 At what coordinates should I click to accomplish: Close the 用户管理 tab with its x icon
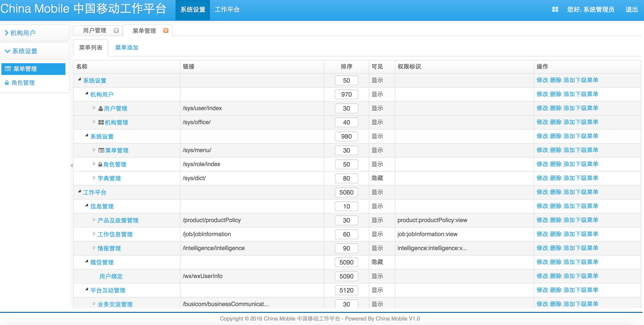(x=116, y=30)
